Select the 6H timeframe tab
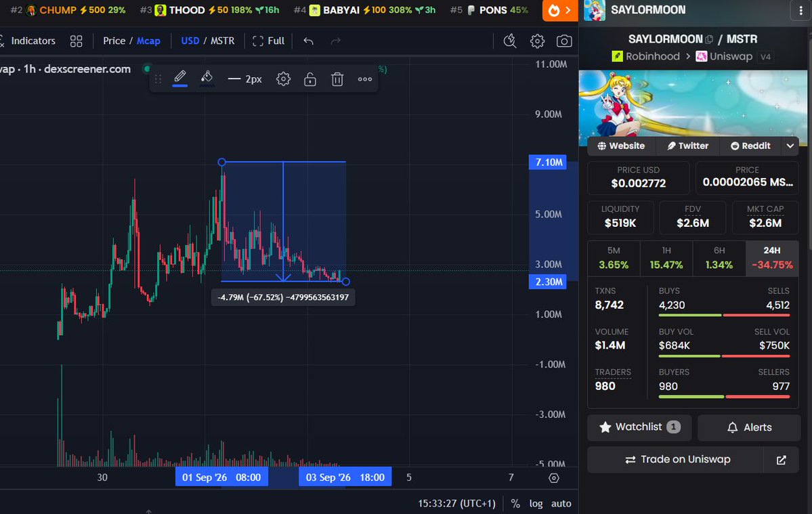The image size is (812, 514). (719, 258)
